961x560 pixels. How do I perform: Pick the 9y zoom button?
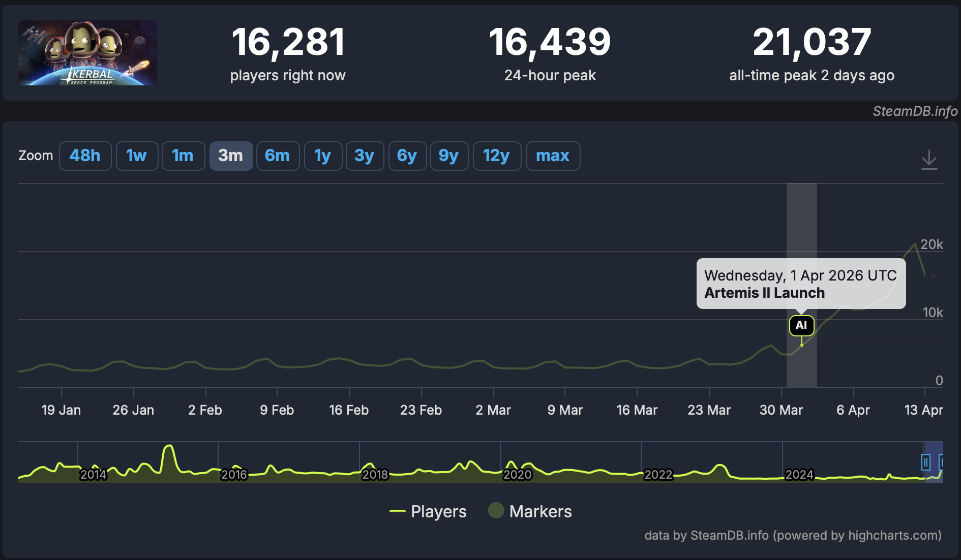[x=449, y=155]
